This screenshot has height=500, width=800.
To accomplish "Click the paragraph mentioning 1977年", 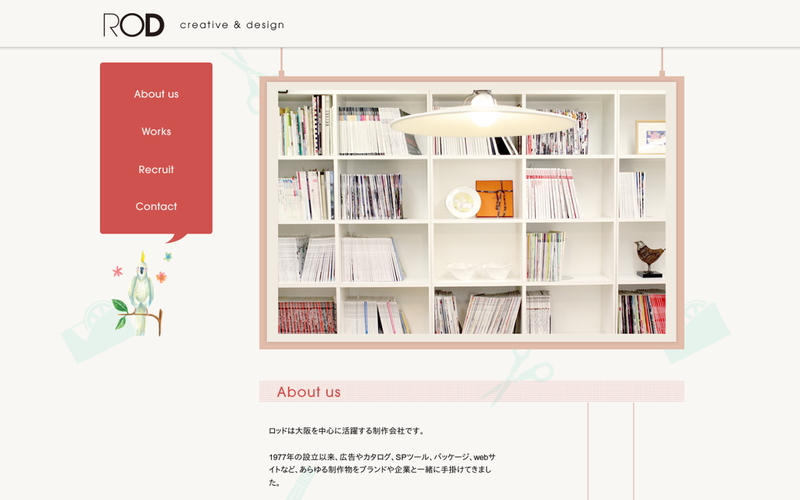I will [x=382, y=469].
